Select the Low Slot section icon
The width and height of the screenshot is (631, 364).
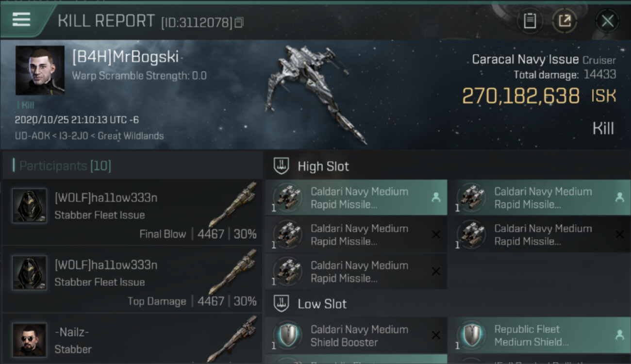click(282, 304)
